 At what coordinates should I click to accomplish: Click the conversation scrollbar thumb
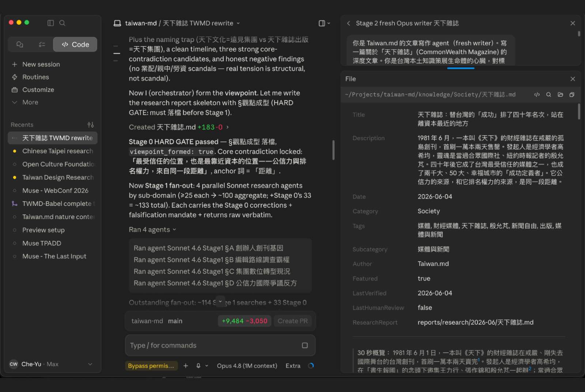point(333,150)
